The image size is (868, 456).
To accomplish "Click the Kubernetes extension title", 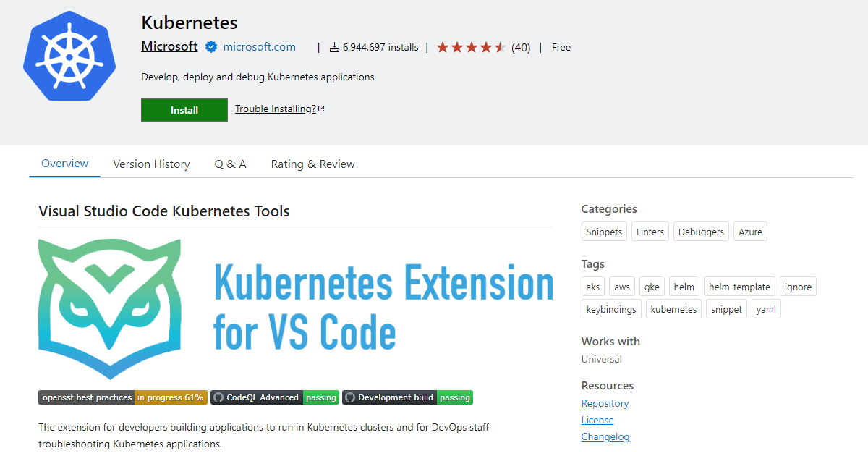I will pyautogui.click(x=190, y=23).
